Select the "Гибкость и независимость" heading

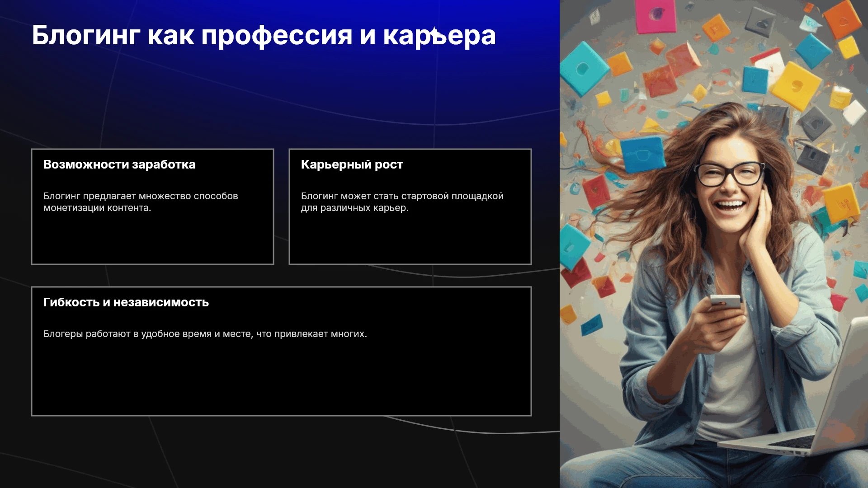126,302
